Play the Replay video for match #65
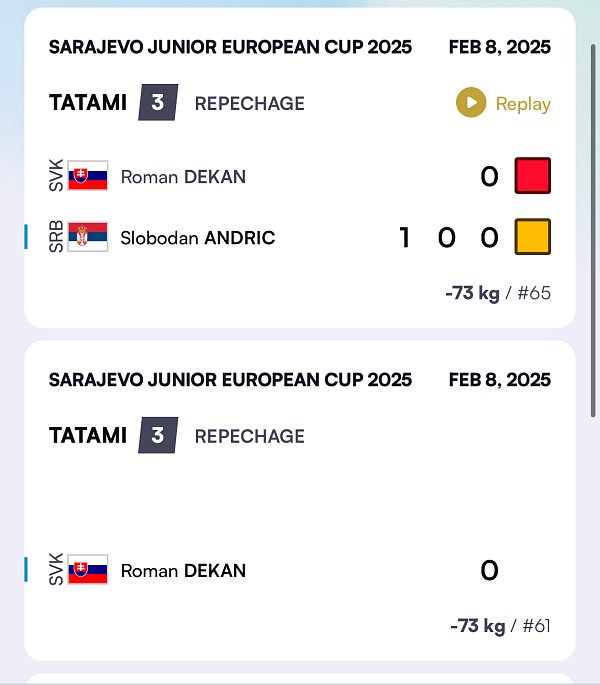600x685 pixels. pos(503,103)
